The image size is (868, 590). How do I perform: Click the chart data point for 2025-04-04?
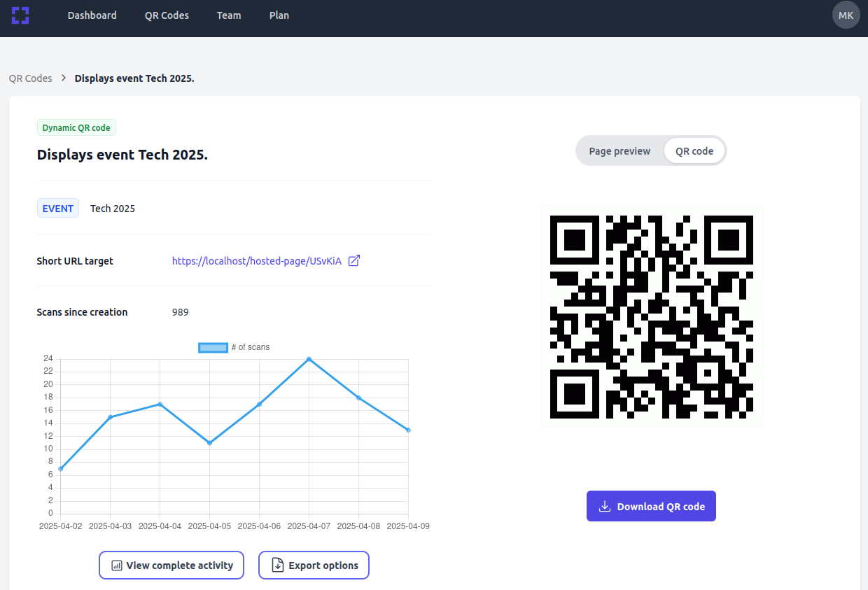tap(160, 404)
